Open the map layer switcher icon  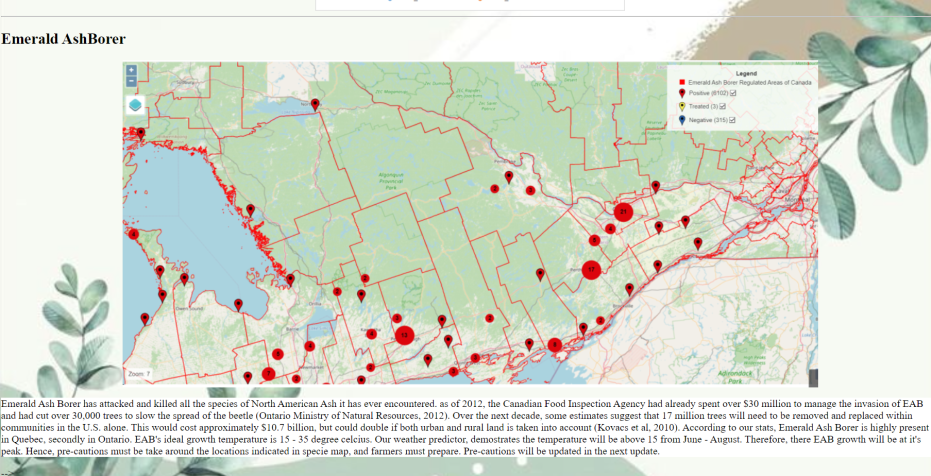(x=135, y=105)
